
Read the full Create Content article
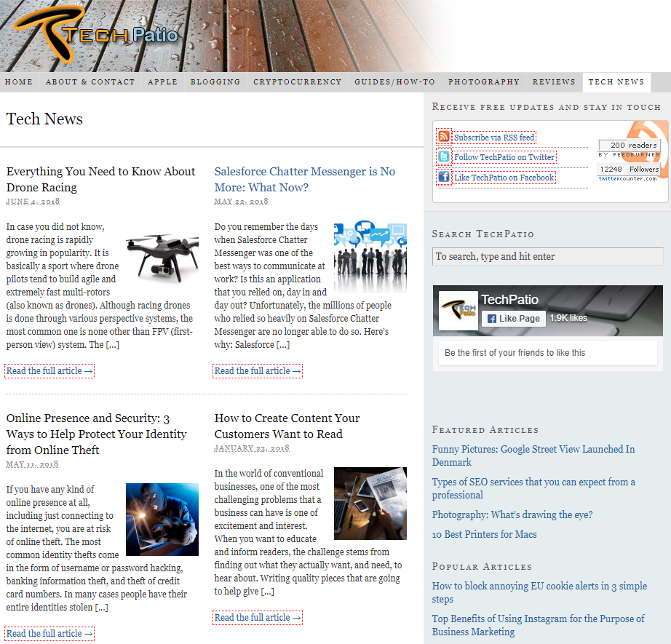point(258,618)
